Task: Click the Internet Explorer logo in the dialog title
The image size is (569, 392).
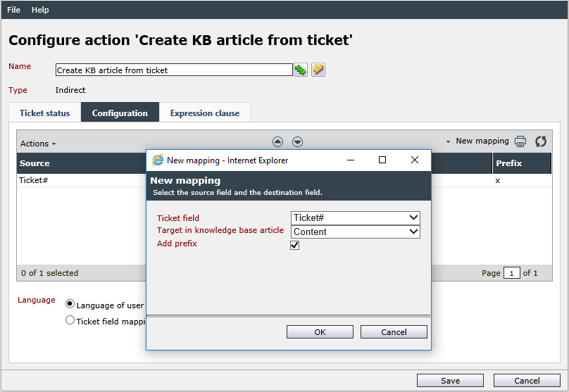Action: pyautogui.click(x=158, y=160)
